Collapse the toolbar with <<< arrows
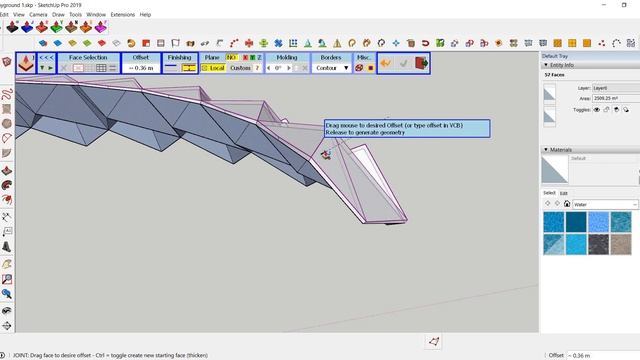 tap(47, 58)
